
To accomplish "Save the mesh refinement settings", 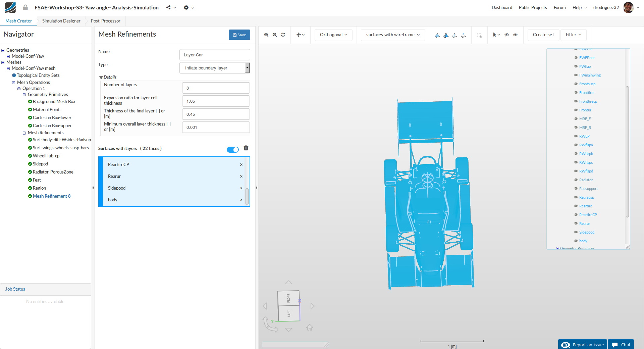I will tap(239, 35).
